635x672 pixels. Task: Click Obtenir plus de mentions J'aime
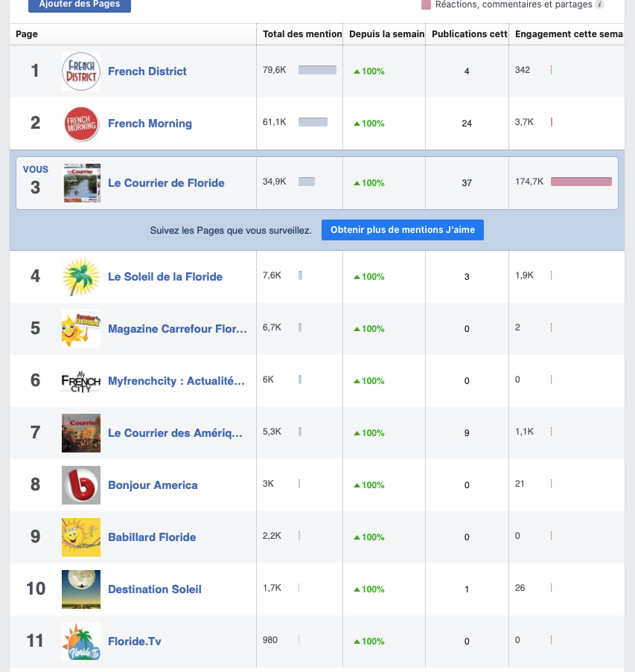[403, 230]
